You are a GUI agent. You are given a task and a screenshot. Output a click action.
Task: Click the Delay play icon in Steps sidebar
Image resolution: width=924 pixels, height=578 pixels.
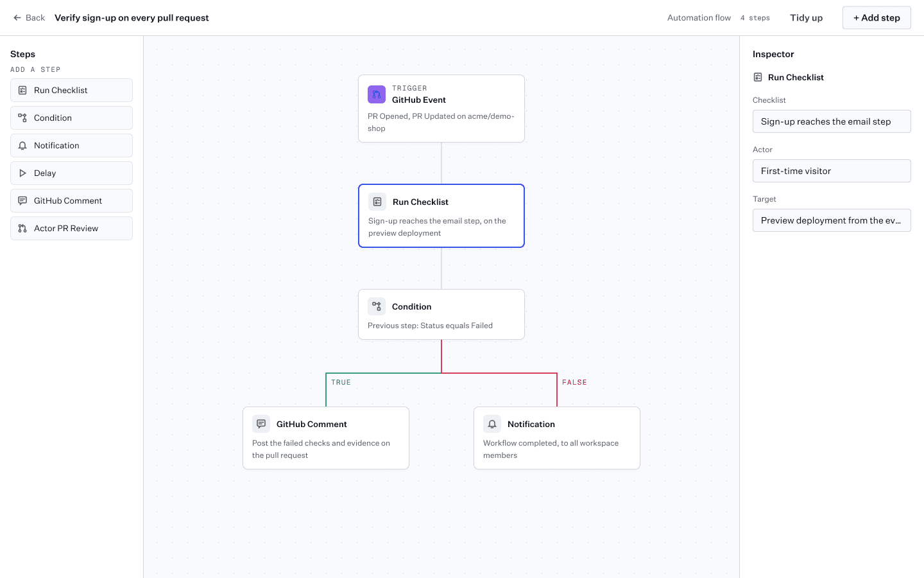pos(22,173)
